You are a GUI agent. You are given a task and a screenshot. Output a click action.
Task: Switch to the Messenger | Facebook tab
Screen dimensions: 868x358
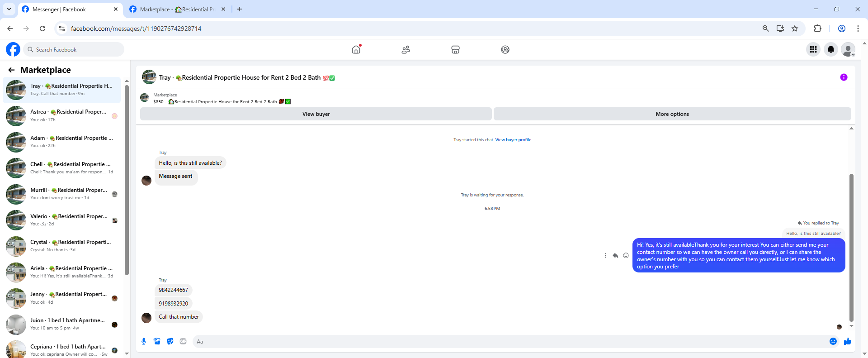[x=71, y=9]
